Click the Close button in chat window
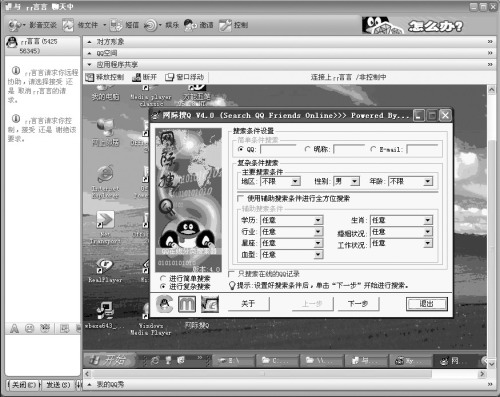Viewport: 500px width, 397px height. coord(23,385)
